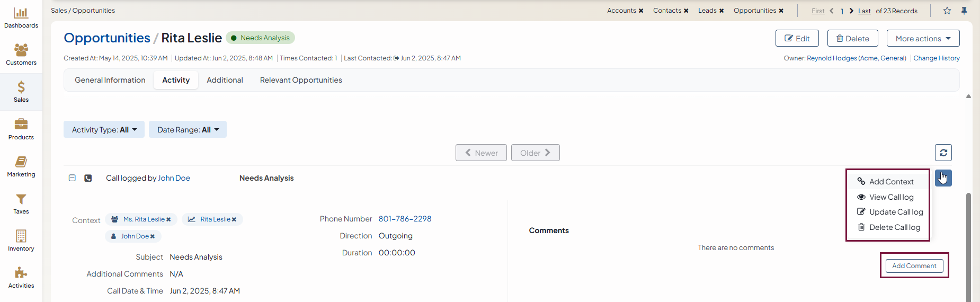
Task: Favorite this page with star icon
Action: tap(947, 11)
